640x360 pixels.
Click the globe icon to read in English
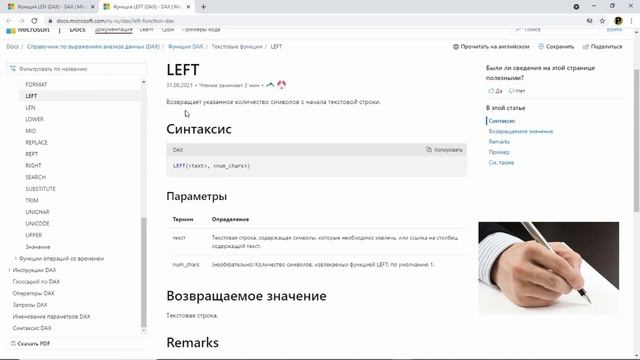pyautogui.click(x=456, y=47)
